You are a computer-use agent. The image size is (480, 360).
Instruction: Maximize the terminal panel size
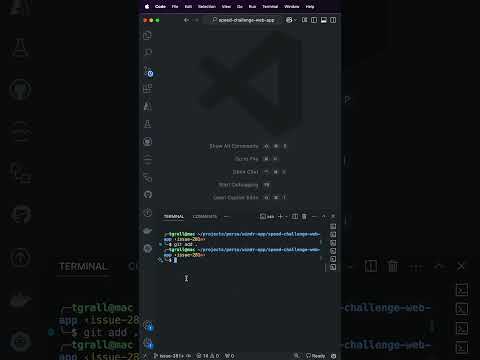323,217
